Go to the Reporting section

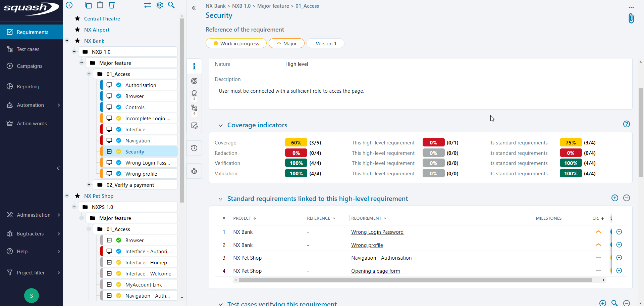click(28, 86)
